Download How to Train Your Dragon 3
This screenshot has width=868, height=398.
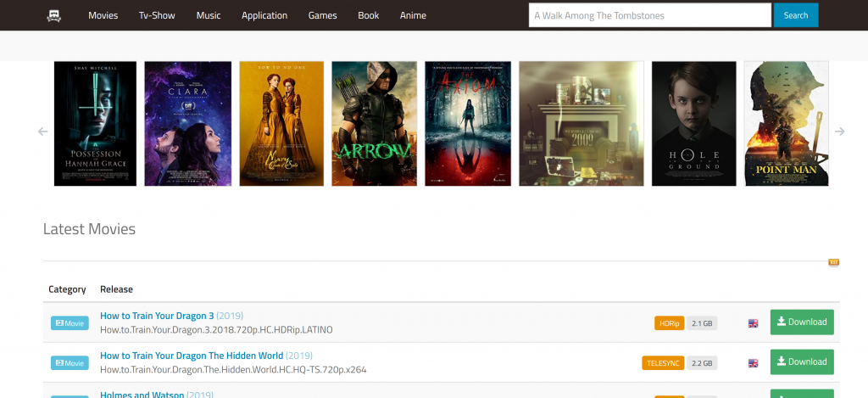(802, 322)
